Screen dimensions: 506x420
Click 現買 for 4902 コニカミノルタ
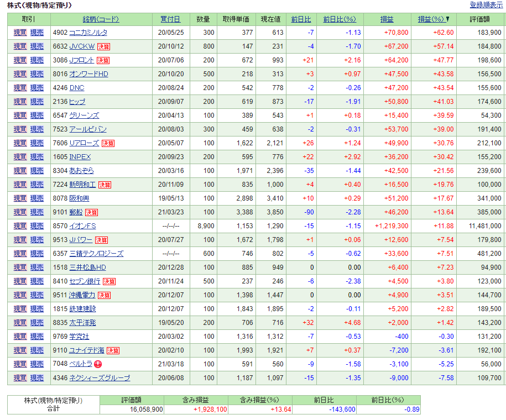pyautogui.click(x=20, y=33)
